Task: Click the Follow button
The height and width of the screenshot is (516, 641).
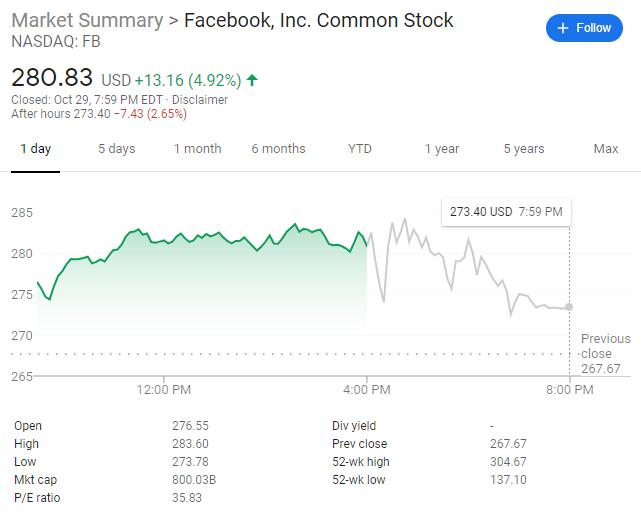Action: [584, 28]
